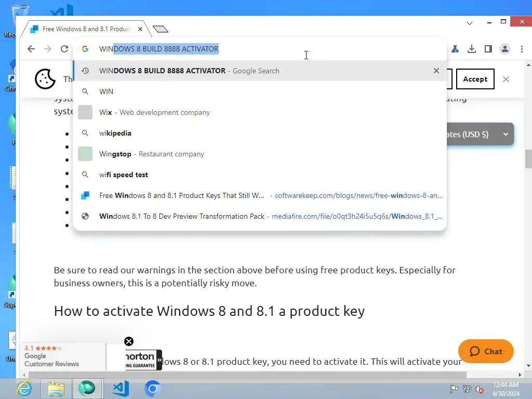Open Visual Studio Code from the taskbar
Image resolution: width=532 pixels, height=399 pixels.
[x=121, y=389]
